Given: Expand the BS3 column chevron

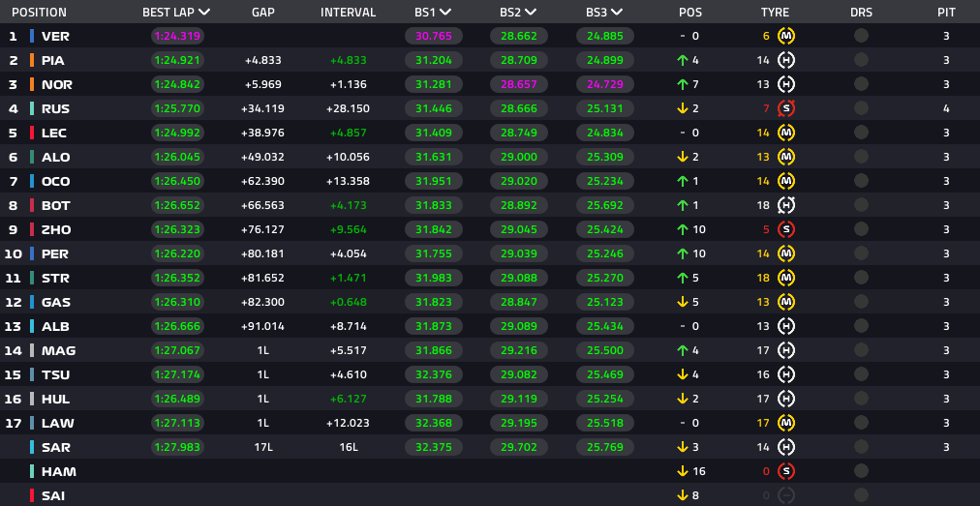Looking at the screenshot, I should tap(617, 13).
